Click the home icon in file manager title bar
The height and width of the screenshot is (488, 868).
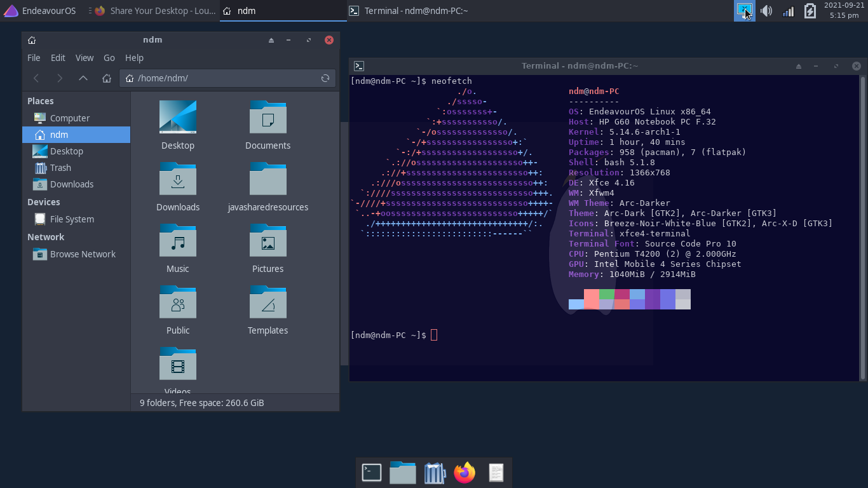[32, 40]
